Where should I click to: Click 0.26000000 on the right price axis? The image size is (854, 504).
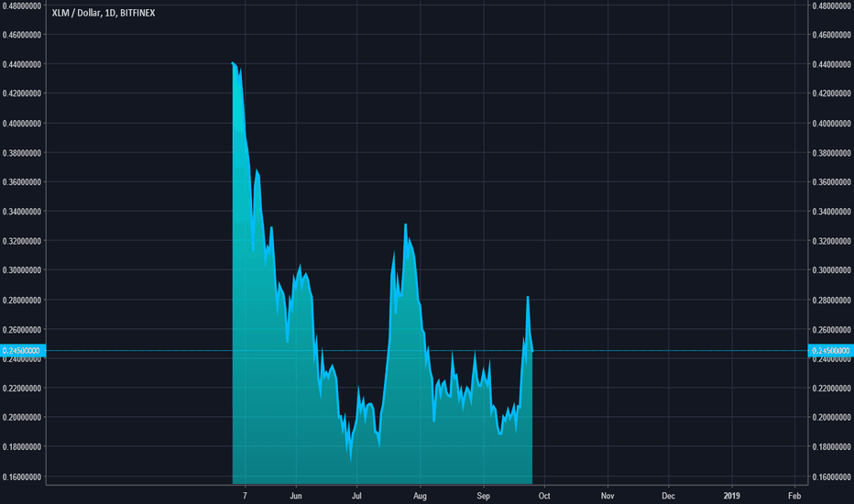831,330
